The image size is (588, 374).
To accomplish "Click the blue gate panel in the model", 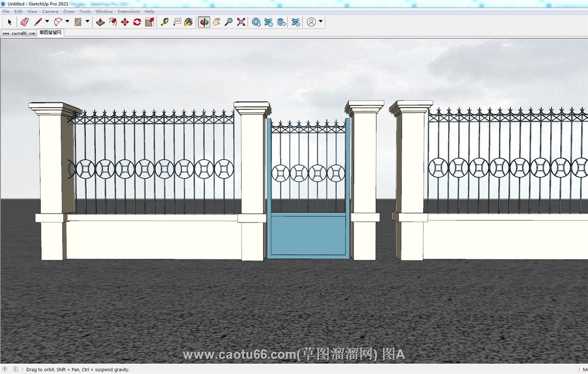I will point(308,235).
